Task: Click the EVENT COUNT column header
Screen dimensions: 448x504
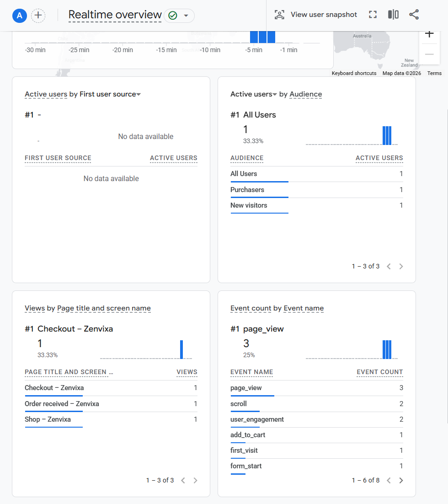Action: pyautogui.click(x=379, y=372)
